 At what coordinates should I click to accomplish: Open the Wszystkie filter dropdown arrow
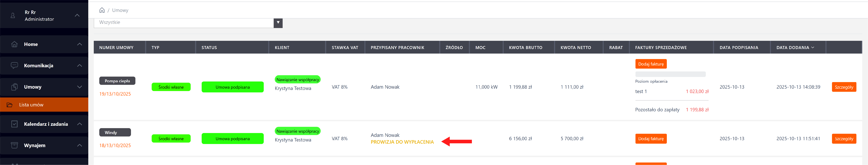pos(278,23)
